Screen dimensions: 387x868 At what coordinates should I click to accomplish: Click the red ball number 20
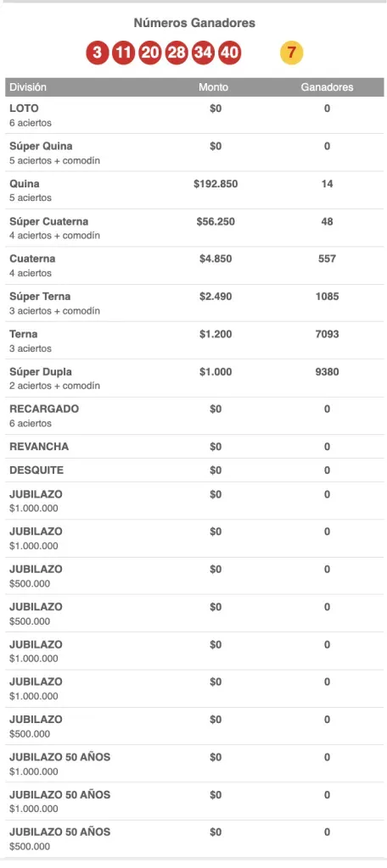(x=150, y=53)
